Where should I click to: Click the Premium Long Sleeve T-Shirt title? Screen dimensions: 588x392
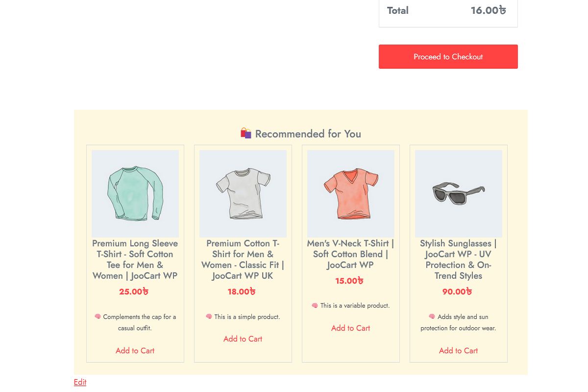pyautogui.click(x=135, y=260)
